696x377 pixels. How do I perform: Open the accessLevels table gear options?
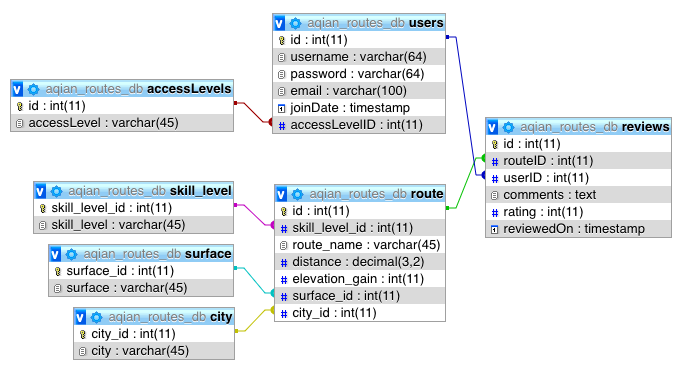[x=33, y=89]
